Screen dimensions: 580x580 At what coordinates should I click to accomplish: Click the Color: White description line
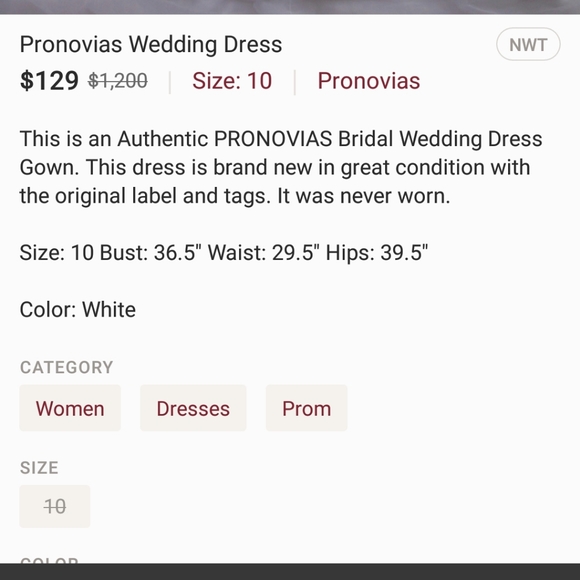(78, 310)
